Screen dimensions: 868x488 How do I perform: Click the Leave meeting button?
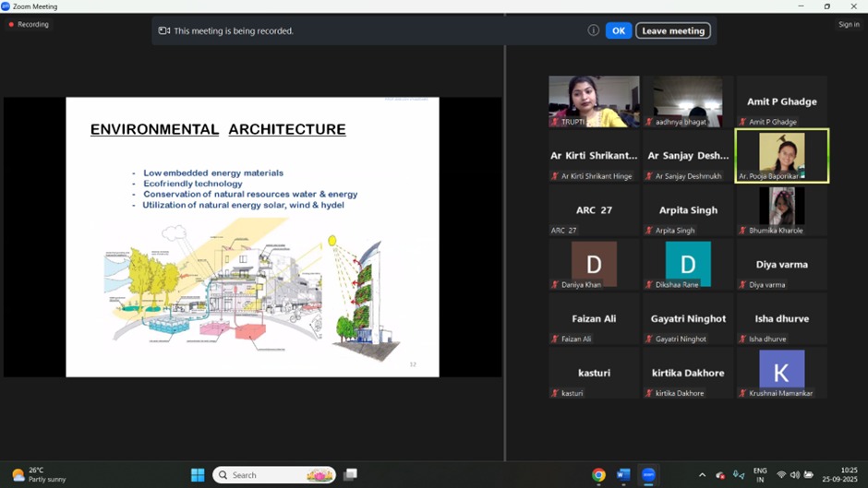pos(673,30)
